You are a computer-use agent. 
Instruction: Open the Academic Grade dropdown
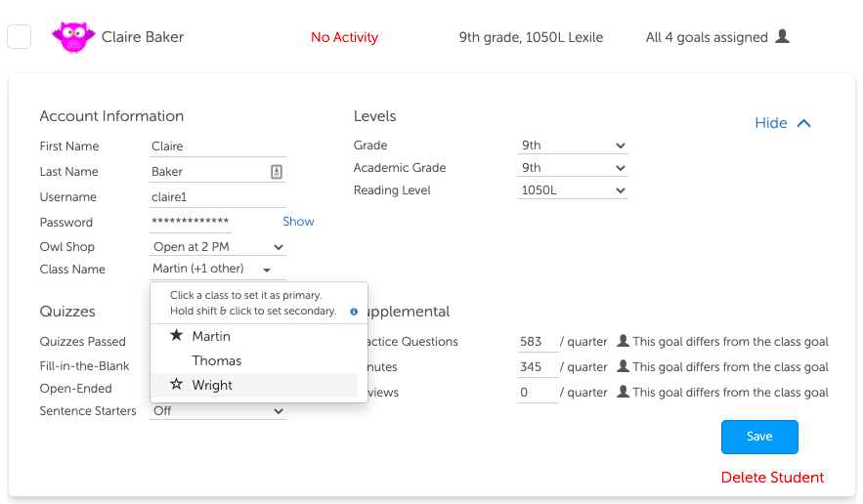[x=573, y=168]
